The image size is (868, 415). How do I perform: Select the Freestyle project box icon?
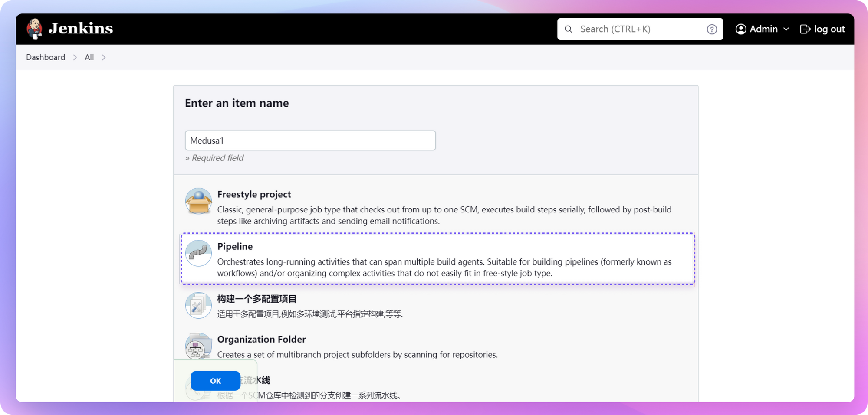[198, 201]
